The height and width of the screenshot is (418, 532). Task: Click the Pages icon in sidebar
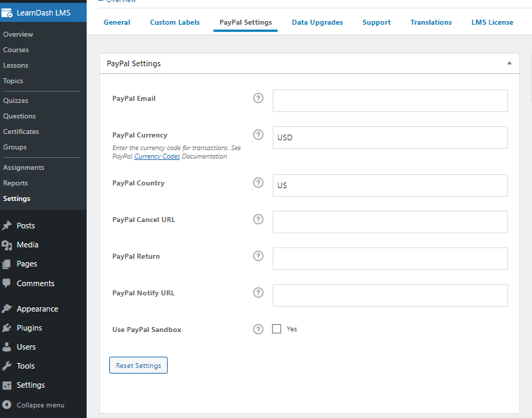pos(7,264)
